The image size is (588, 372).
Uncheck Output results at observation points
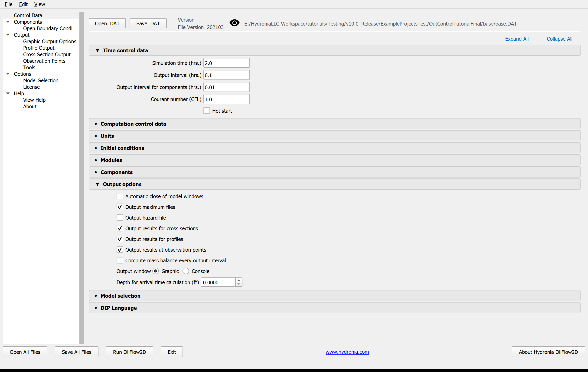120,250
